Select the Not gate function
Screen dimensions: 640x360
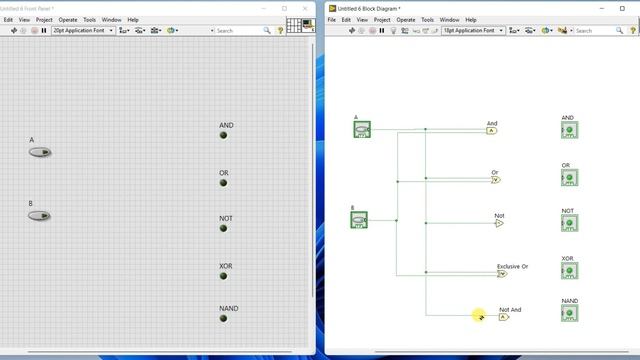499,223
